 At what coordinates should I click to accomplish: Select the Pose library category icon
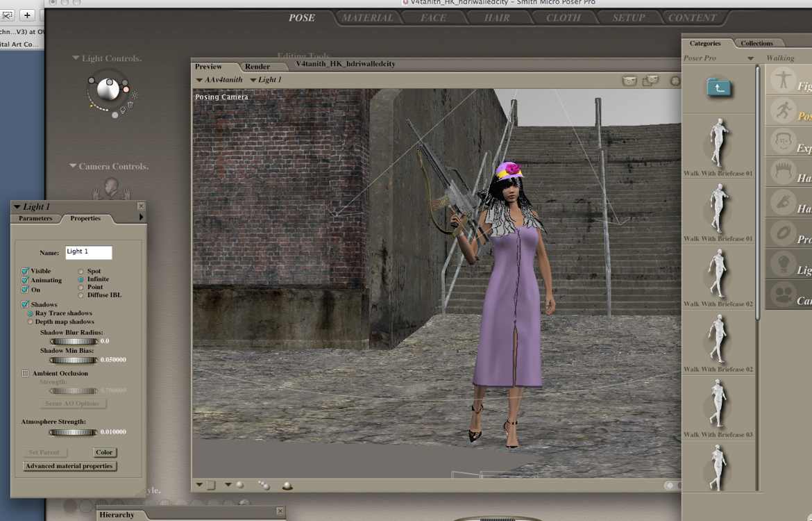[x=785, y=111]
